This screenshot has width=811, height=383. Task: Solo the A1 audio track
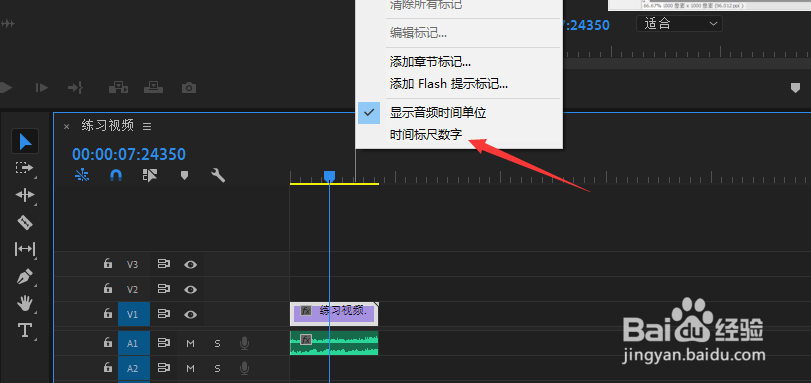coord(218,343)
